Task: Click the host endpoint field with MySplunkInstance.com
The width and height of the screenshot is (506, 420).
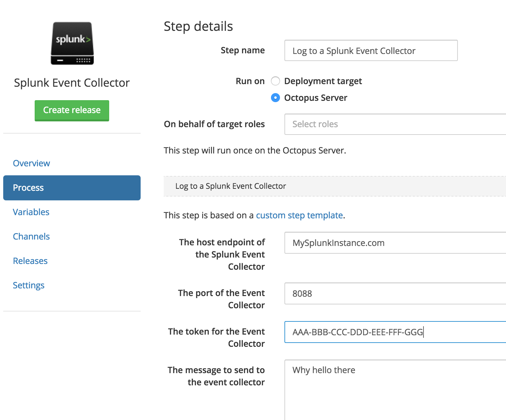Action: (395, 243)
